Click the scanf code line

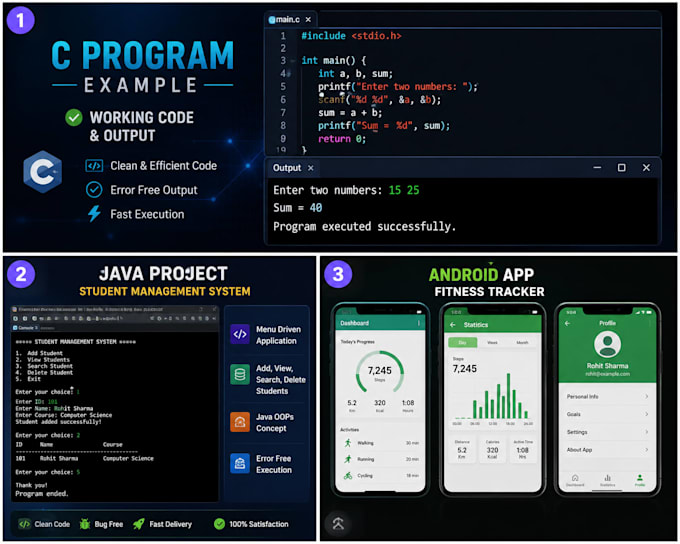point(379,100)
